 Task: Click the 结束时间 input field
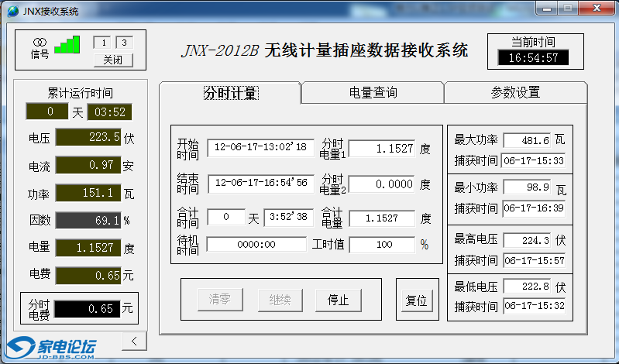(260, 184)
